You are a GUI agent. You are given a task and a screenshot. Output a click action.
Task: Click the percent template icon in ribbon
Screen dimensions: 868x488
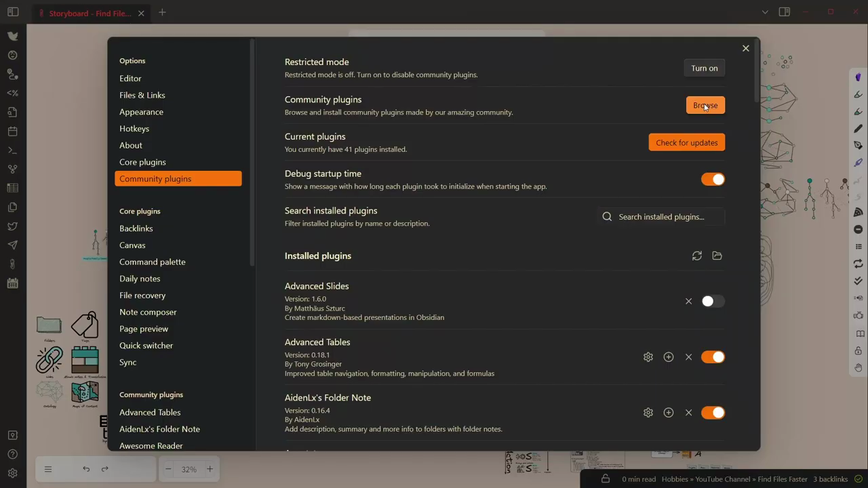click(13, 93)
